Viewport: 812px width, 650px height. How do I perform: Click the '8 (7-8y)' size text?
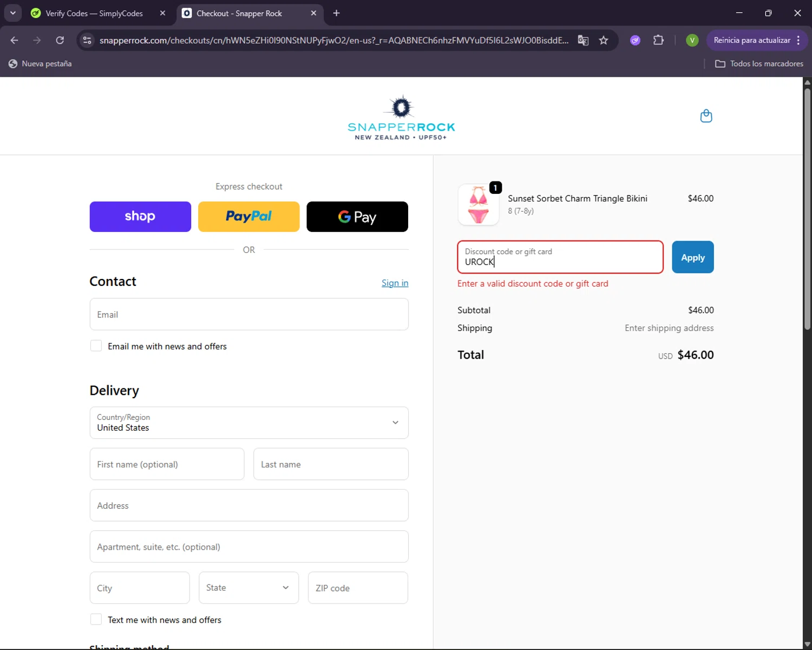[521, 211]
